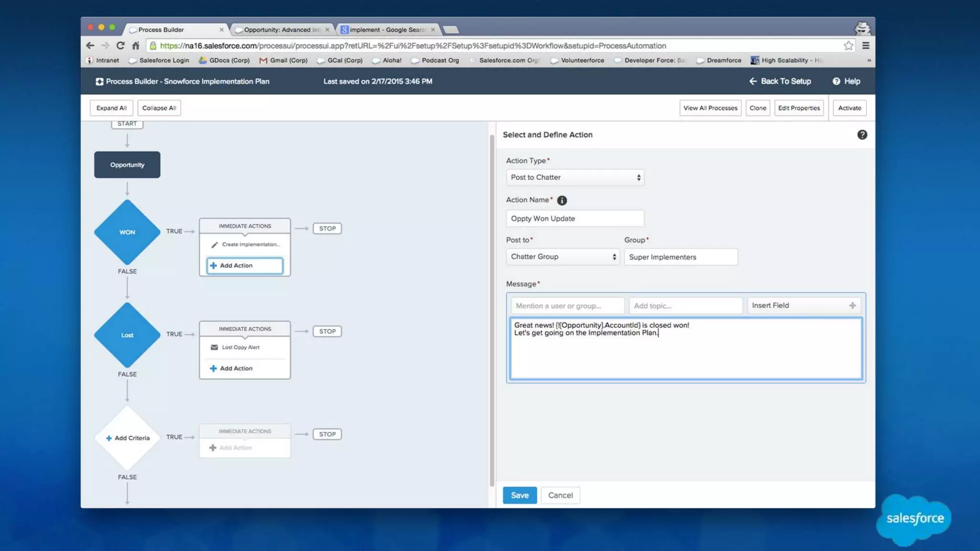Go home using the browser home icon
Screen dimensions: 980x551
click(x=136, y=45)
